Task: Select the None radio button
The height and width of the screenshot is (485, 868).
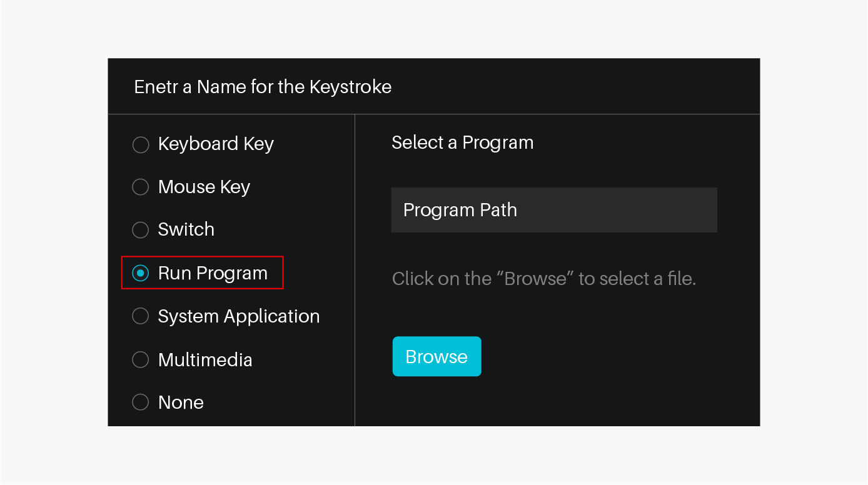Action: tap(141, 402)
